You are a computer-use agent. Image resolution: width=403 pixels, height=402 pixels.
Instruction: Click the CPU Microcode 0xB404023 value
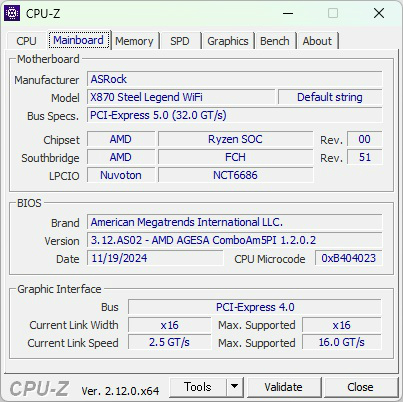(x=349, y=258)
